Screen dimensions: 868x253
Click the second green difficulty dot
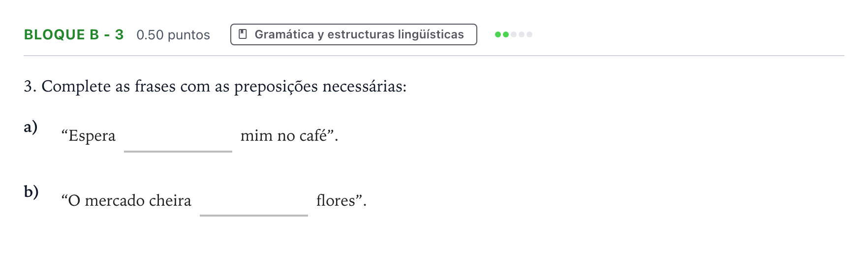click(506, 34)
